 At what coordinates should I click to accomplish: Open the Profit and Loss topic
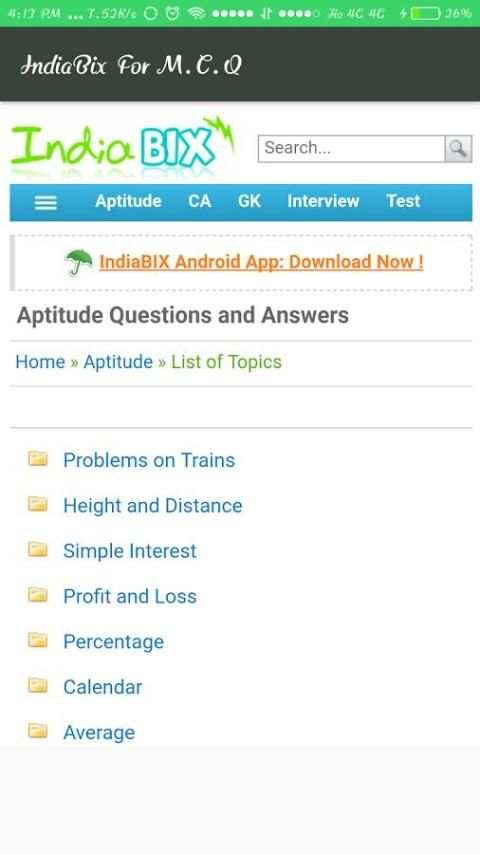point(130,596)
